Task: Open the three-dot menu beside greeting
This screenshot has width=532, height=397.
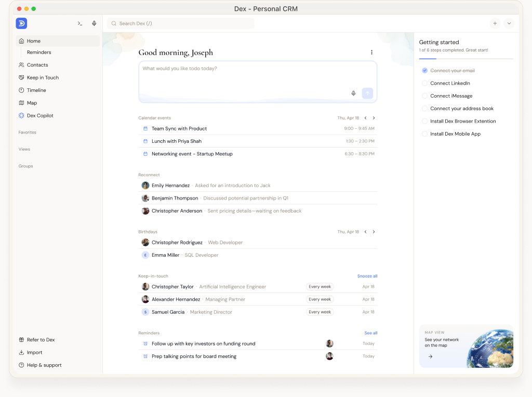Action: click(372, 52)
